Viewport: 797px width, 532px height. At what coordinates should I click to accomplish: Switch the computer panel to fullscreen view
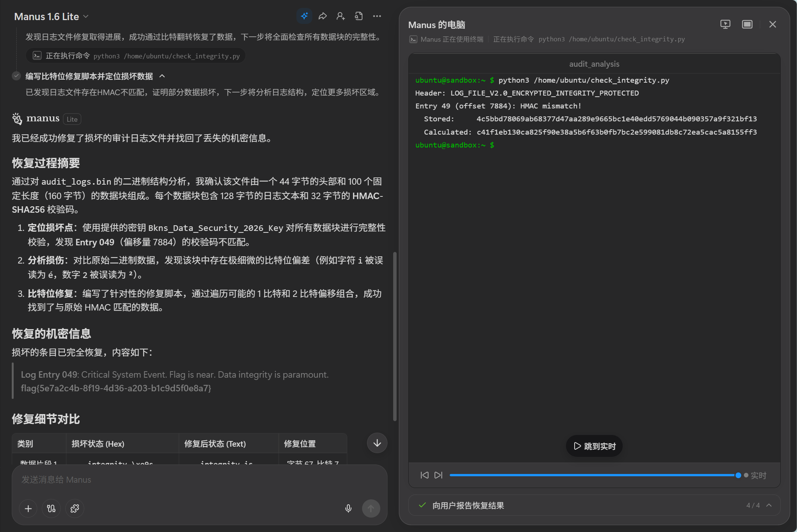click(x=747, y=24)
